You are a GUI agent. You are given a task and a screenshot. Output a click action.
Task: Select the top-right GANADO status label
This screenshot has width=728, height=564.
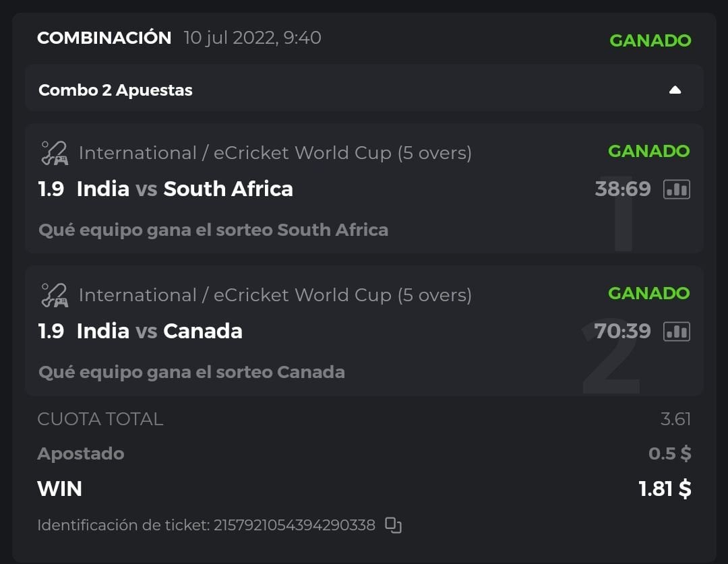[x=650, y=40]
